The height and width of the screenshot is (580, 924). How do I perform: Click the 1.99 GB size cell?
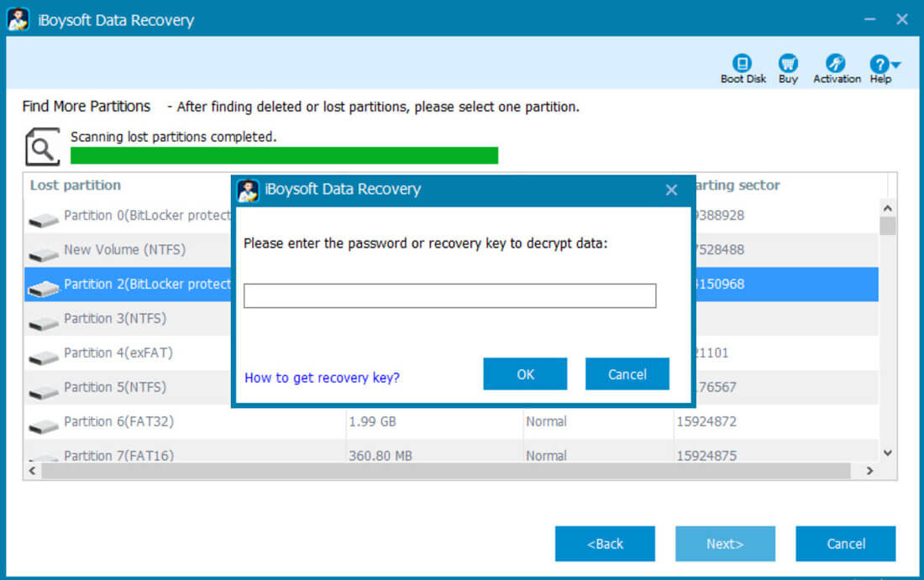372,421
